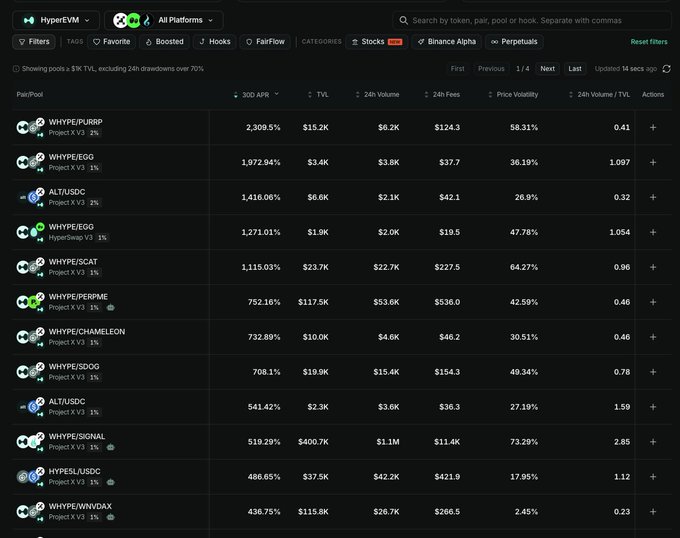This screenshot has height=538, width=680.
Task: Click the Previous page button
Action: click(x=491, y=68)
